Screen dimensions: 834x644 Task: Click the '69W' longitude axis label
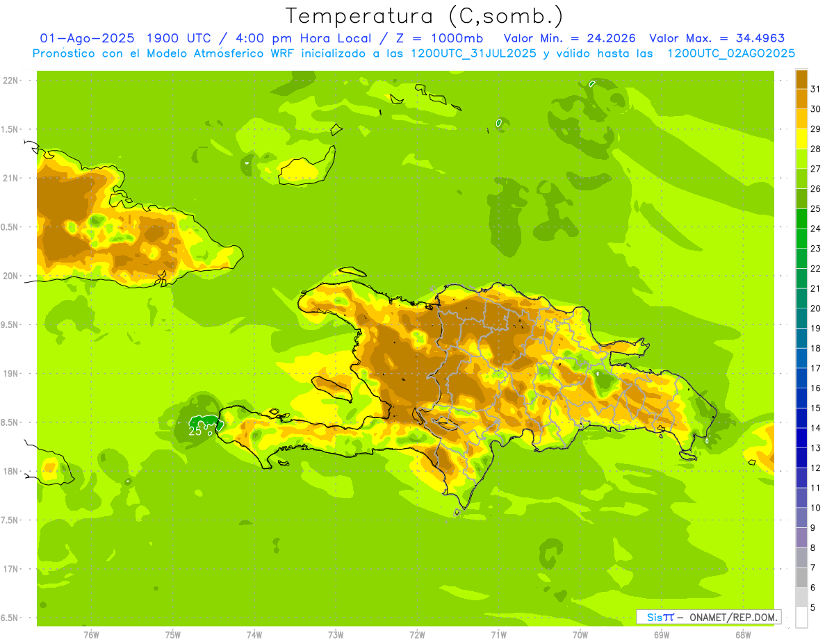coord(662,635)
